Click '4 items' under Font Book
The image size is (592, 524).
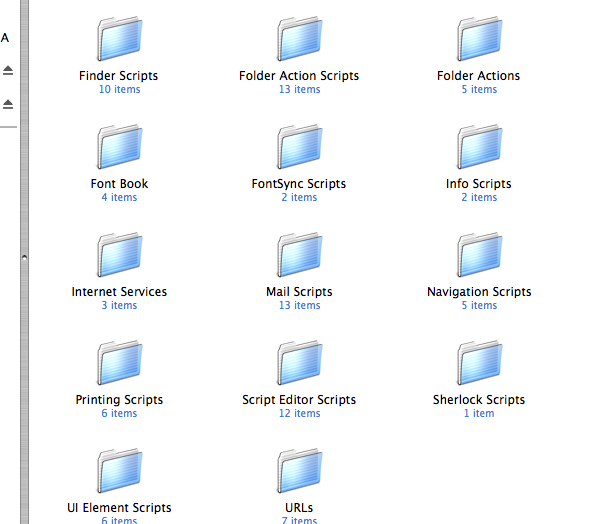(x=119, y=197)
